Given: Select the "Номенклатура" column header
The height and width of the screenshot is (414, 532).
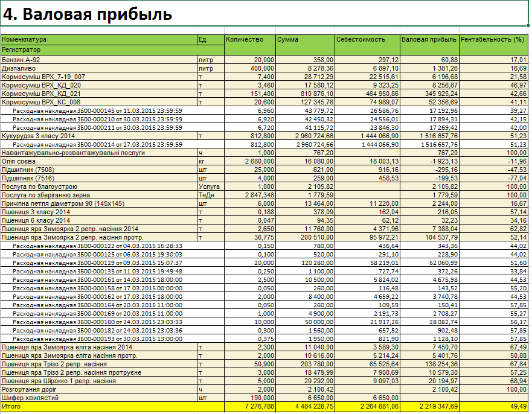Looking at the screenshot, I should coord(24,40).
